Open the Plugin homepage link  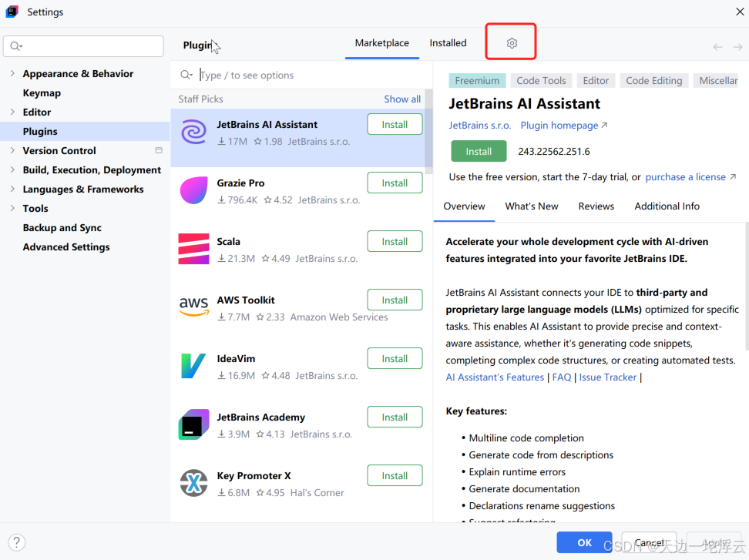tap(563, 125)
